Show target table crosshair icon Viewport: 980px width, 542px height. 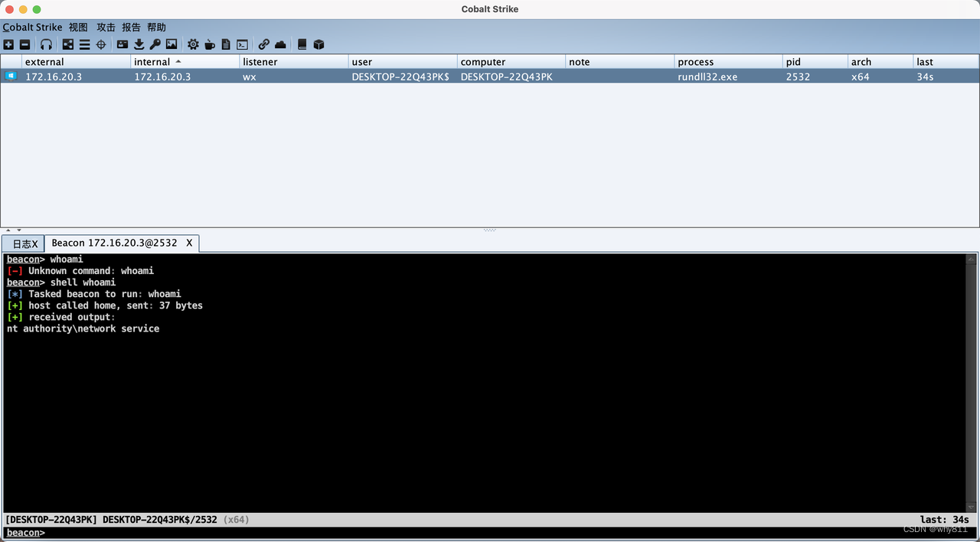[101, 44]
